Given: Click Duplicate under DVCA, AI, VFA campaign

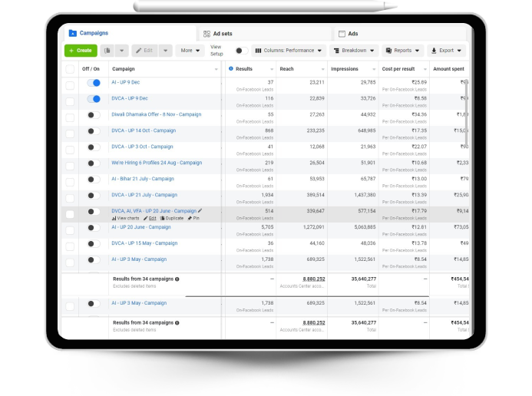Looking at the screenshot, I should tap(172, 219).
